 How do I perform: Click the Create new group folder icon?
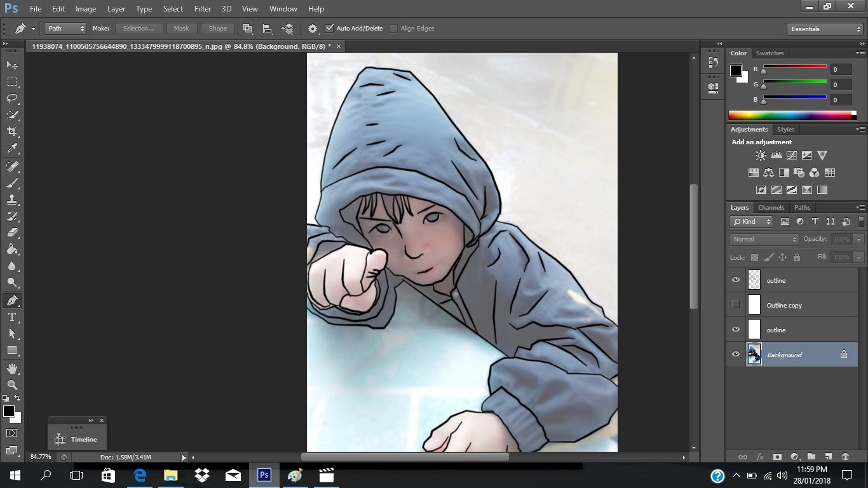click(811, 457)
